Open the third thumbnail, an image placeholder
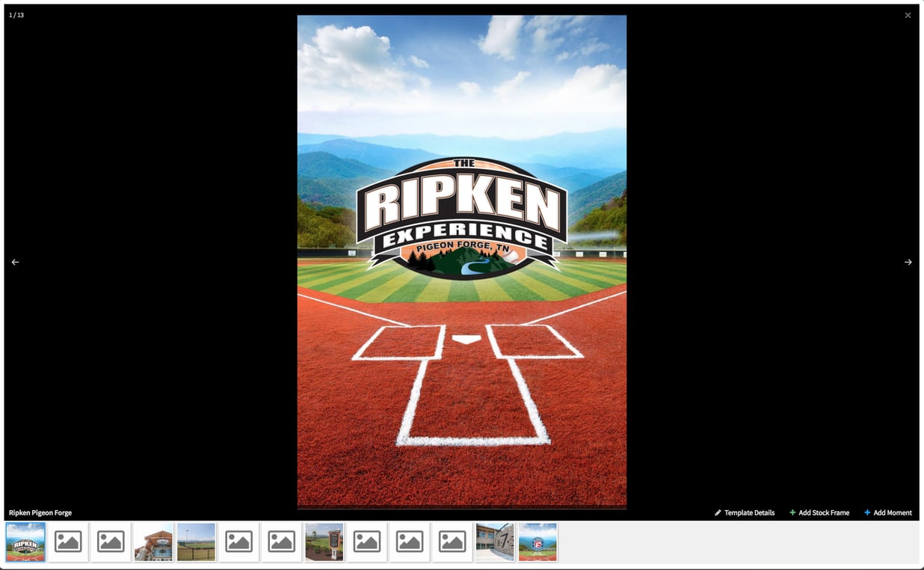This screenshot has height=570, width=924. pos(111,542)
